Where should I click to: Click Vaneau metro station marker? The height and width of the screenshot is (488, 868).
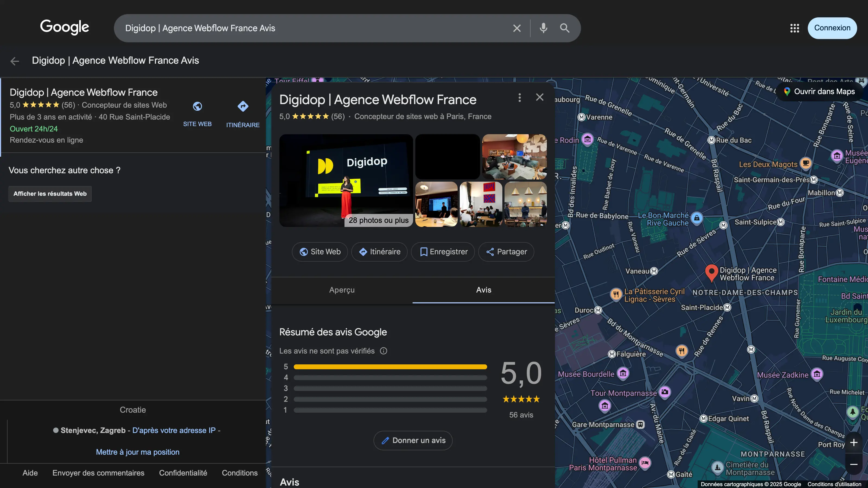654,271
